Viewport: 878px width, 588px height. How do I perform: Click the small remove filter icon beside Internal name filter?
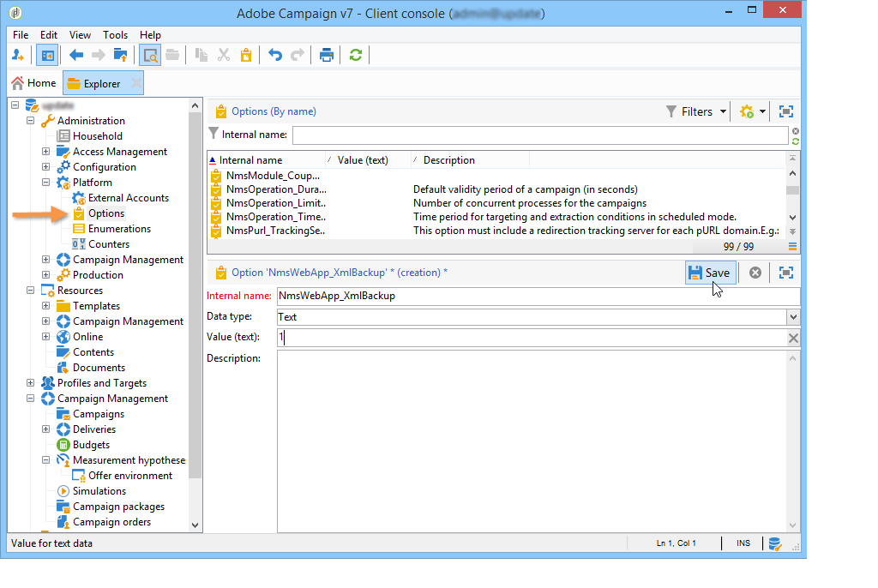[x=796, y=131]
